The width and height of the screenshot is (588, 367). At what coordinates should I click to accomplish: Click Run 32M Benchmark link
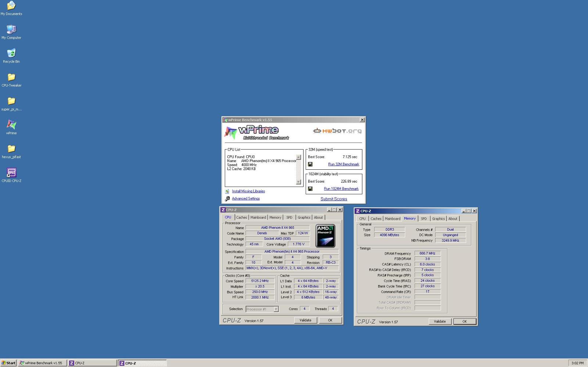pos(344,164)
